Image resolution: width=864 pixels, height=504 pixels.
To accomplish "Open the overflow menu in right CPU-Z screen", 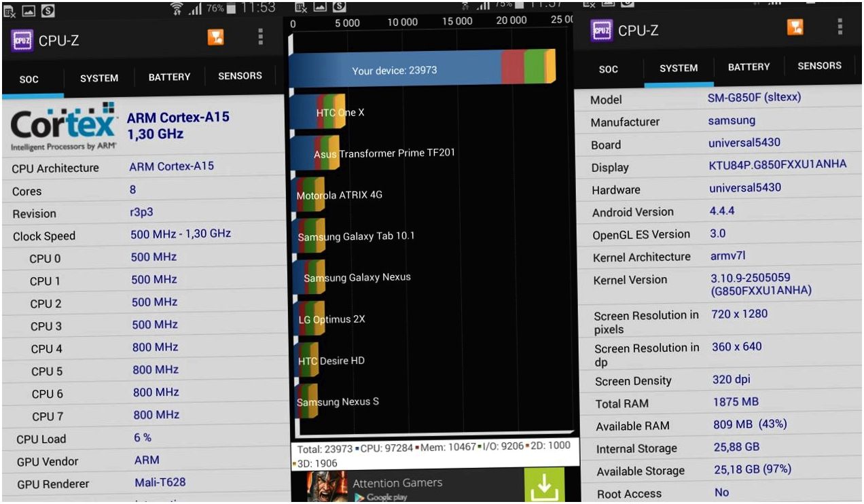I will pos(840,26).
